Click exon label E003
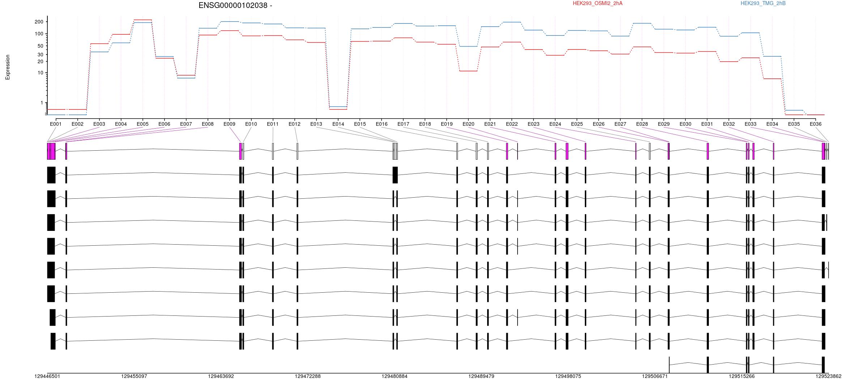The height and width of the screenshot is (383, 868). pos(99,124)
